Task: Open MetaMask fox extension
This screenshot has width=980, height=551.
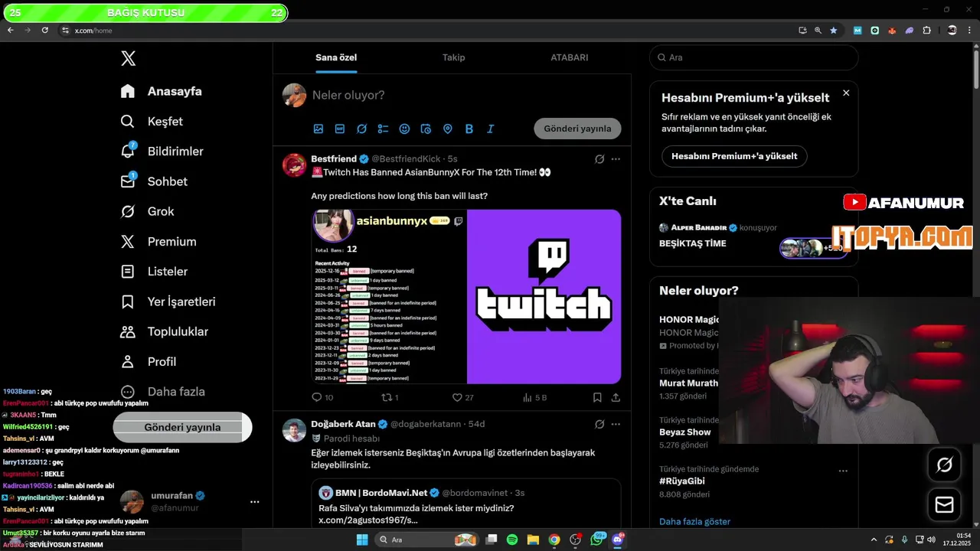Action: (x=892, y=31)
